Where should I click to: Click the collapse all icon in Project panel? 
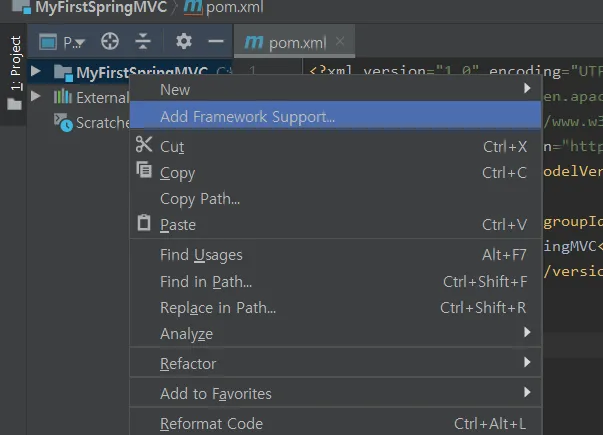point(143,42)
